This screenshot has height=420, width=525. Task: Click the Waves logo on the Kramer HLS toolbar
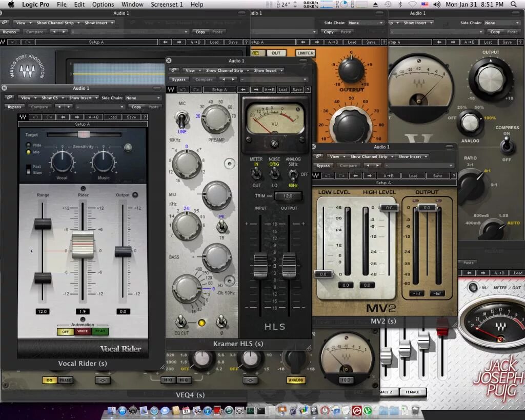tap(172, 89)
